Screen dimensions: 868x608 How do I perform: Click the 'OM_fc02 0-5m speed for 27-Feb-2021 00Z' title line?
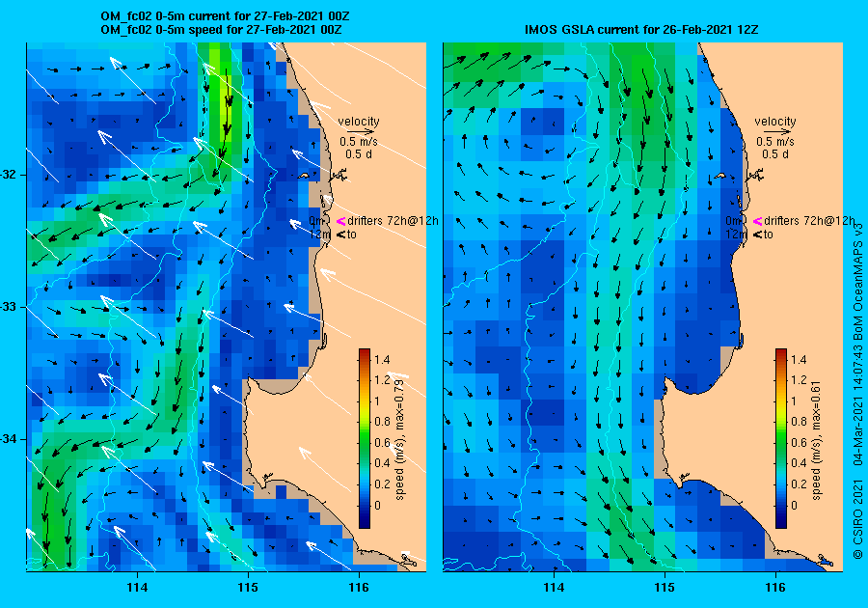[x=221, y=29]
